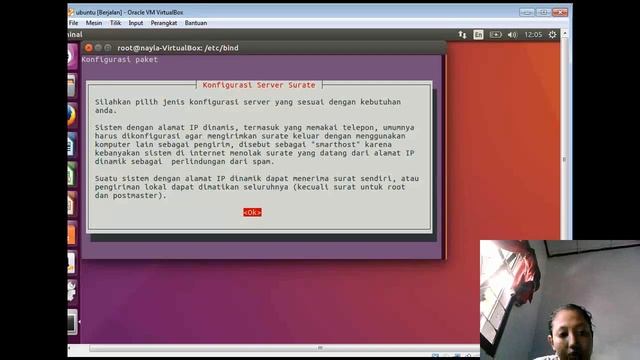This screenshot has width=640, height=360.
Task: Open the Bantuan help menu
Action: coord(196,23)
